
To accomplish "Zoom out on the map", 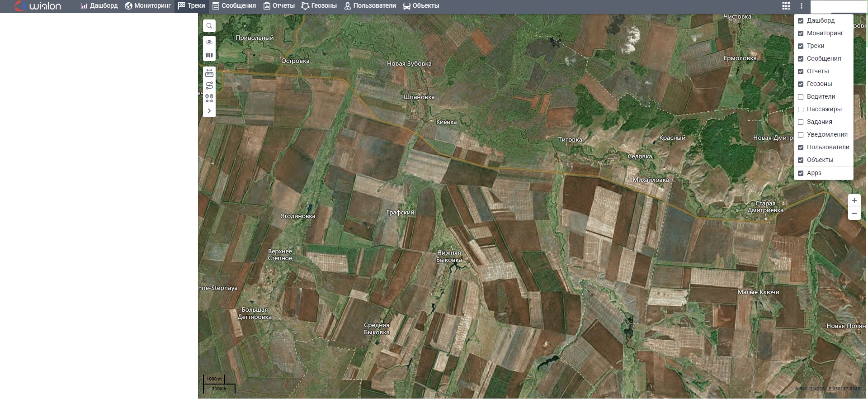I will (854, 214).
